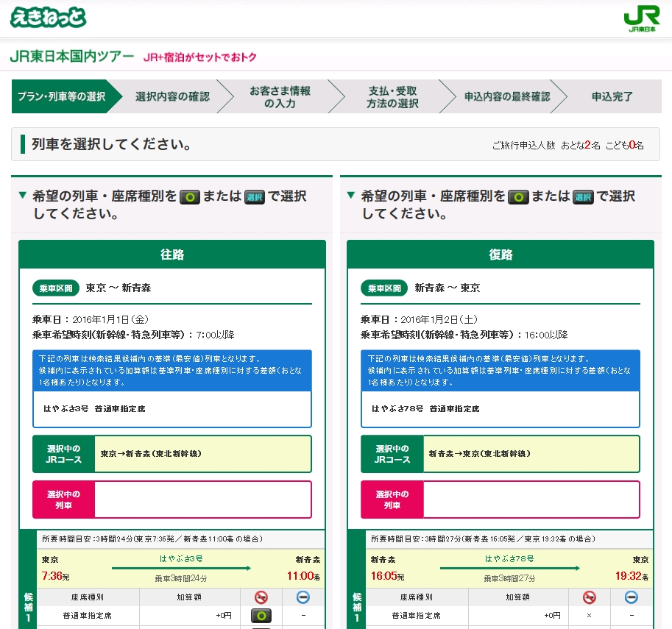Click the 往路 section header

[172, 255]
